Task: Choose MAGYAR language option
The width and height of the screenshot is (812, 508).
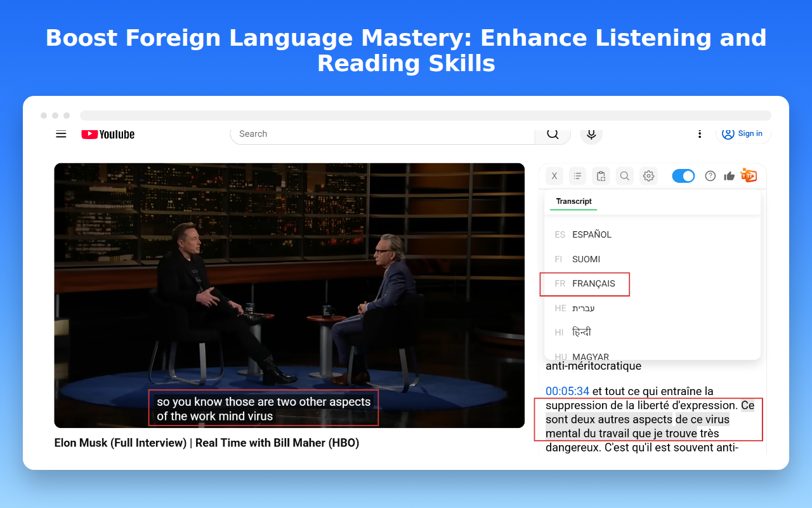Action: [x=652, y=354]
